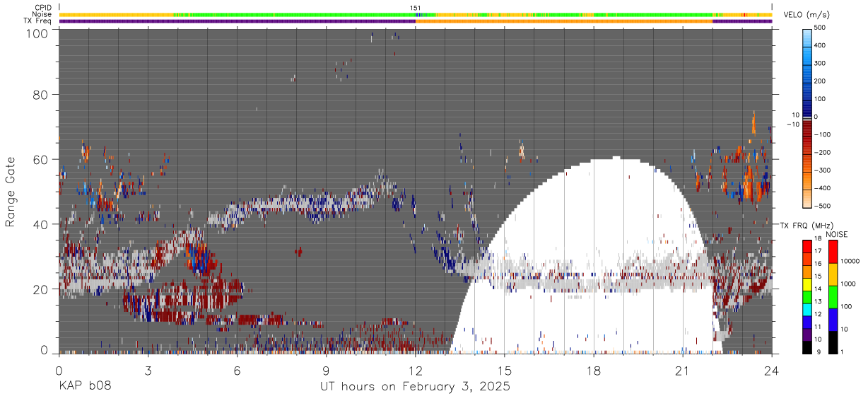This screenshot has width=868, height=401.
Task: Click the 15 MHz tick on the TX FRQ scale
Action: pos(819,277)
